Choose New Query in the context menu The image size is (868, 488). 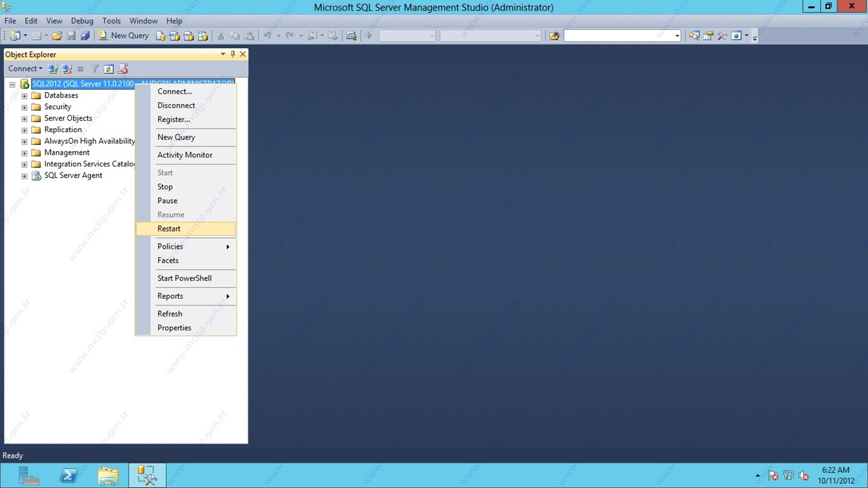[x=186, y=137]
